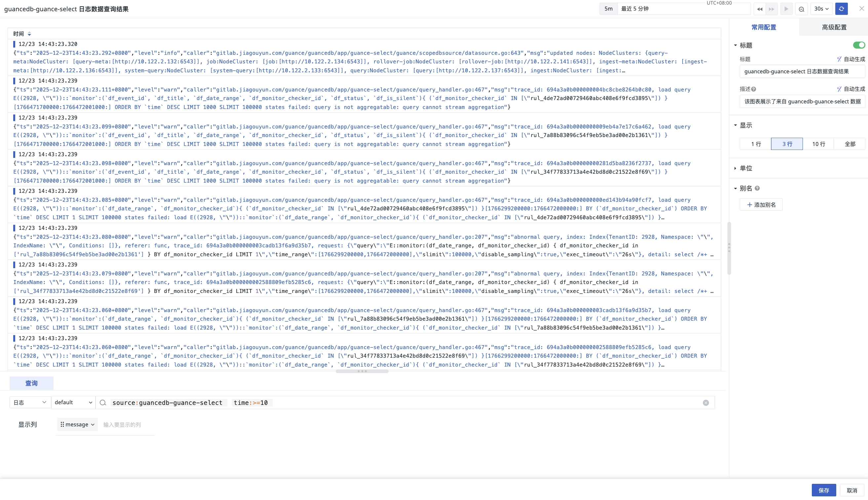Click the time column sort icon
Screen dimensions: 868x500
pyautogui.click(x=29, y=34)
